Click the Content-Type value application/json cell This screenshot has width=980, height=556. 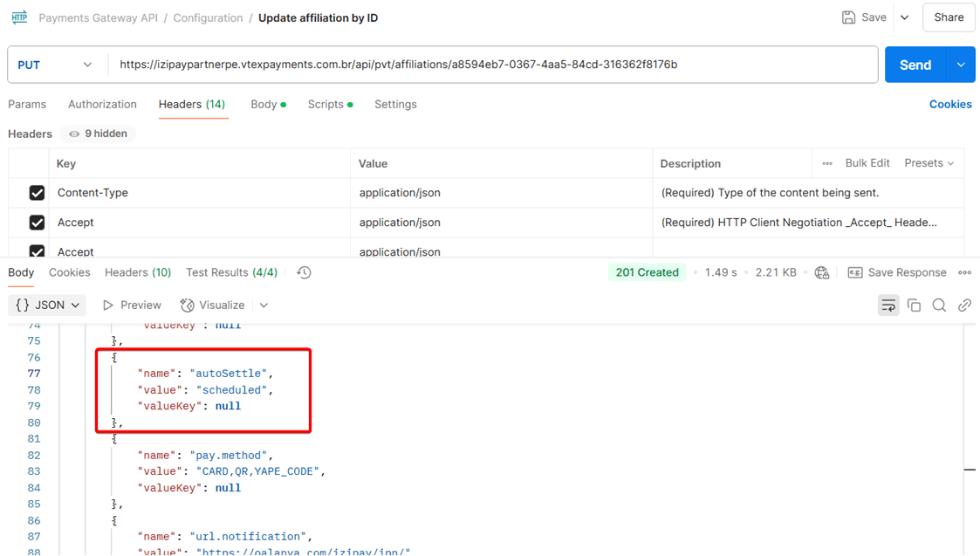click(x=501, y=193)
